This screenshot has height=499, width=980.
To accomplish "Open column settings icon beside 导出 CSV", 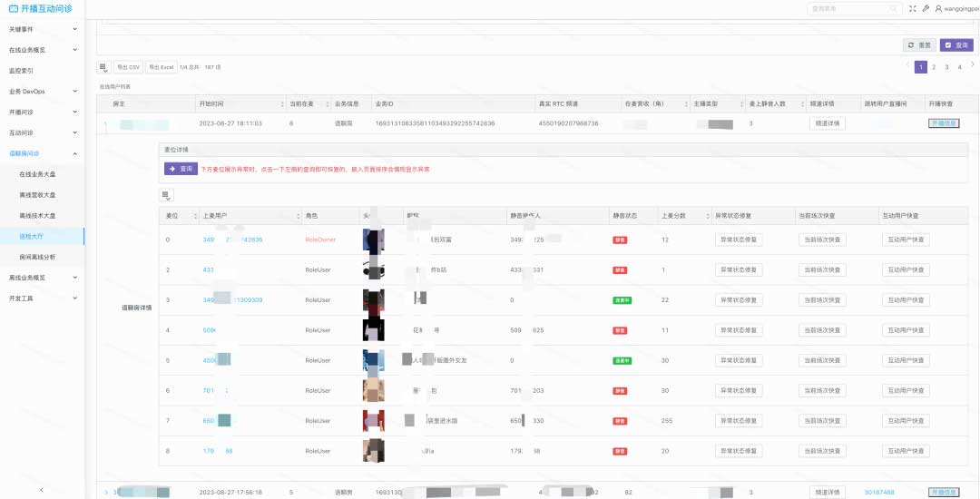I will (x=103, y=67).
